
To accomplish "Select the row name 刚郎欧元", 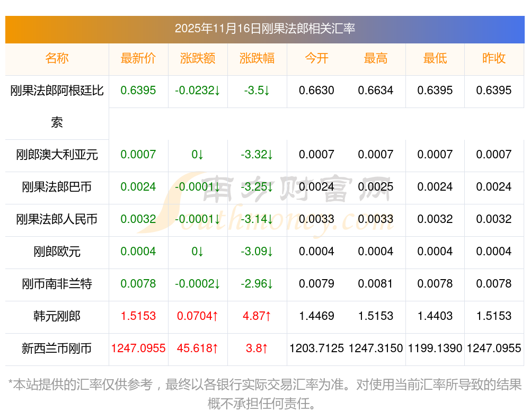I will (57, 252).
